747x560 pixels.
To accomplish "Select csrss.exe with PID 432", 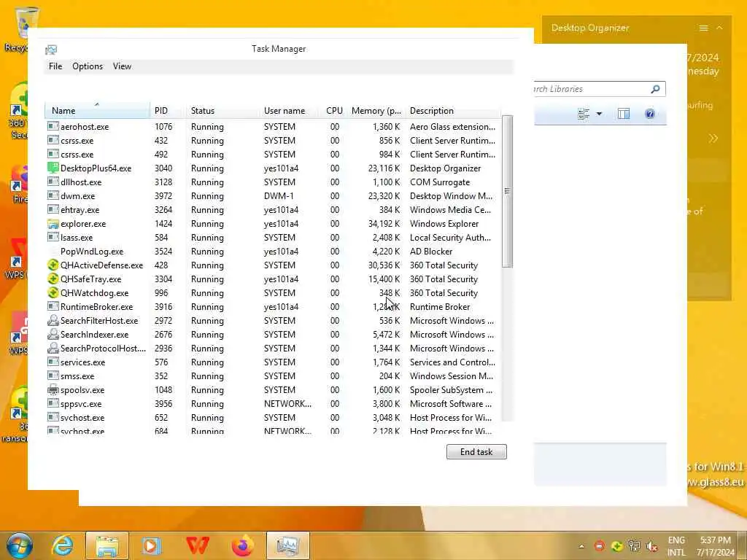I will (x=273, y=141).
